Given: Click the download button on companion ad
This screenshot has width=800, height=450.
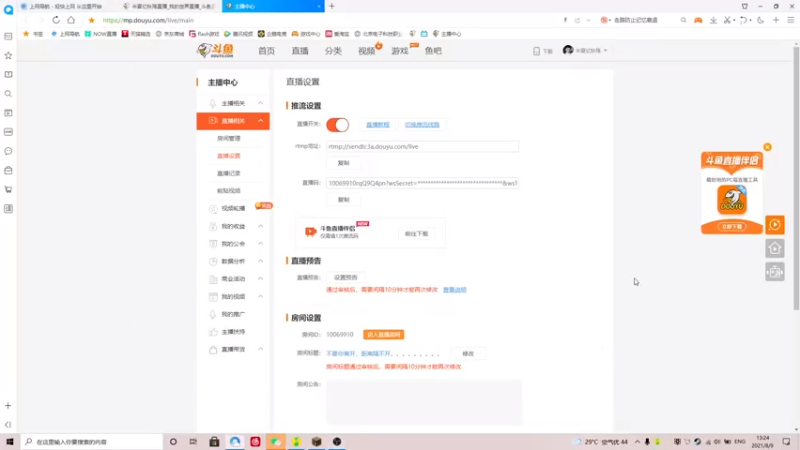Looking at the screenshot, I should pos(732,227).
